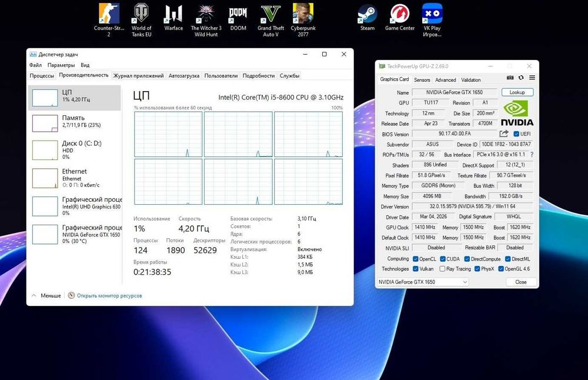Screen dimensions: 588x380
Task: Toggle the PhysX checkbox
Action: tap(477, 269)
